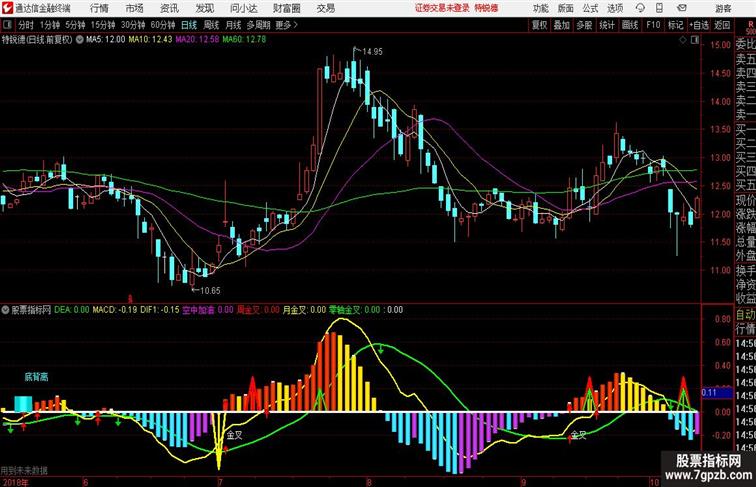The image size is (756, 487).
Task: Click the 返回 back button
Action: (722, 25)
